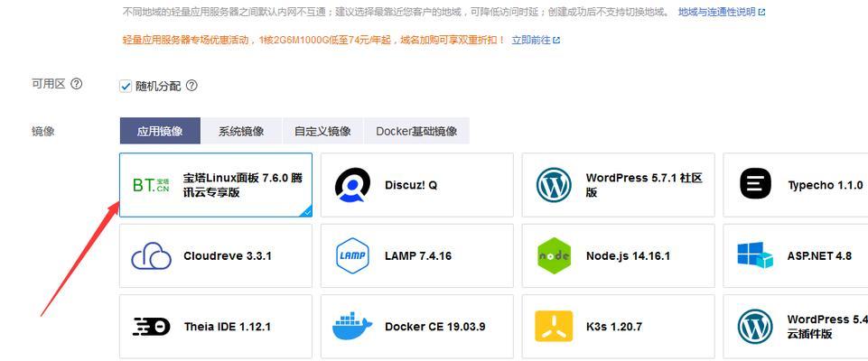Click the Node.js green hexagon logo
Viewport: 868px width, 361px height.
(x=554, y=256)
